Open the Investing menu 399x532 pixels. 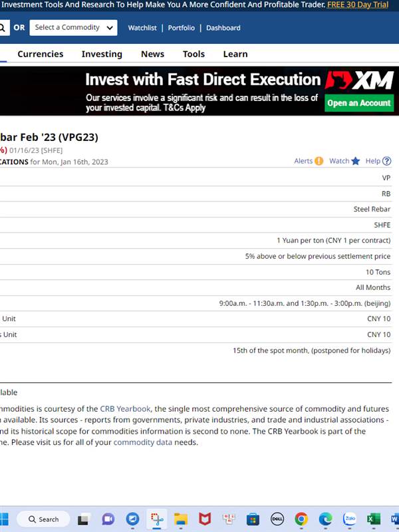click(102, 54)
